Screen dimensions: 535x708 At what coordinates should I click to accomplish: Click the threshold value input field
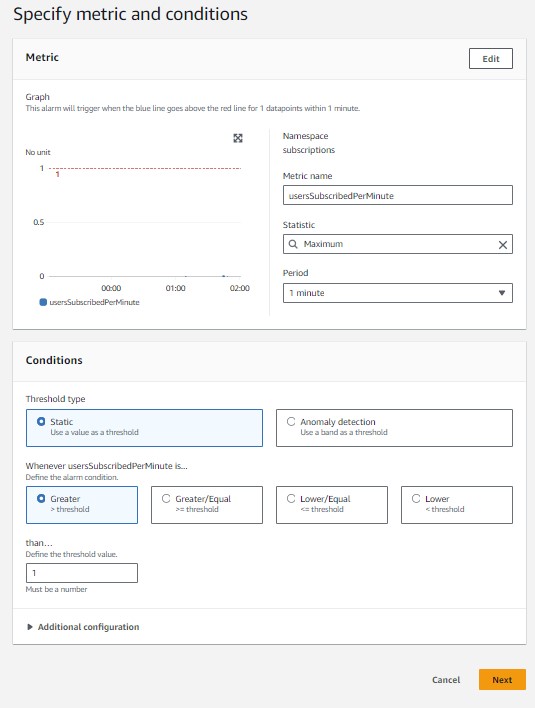tap(82, 573)
